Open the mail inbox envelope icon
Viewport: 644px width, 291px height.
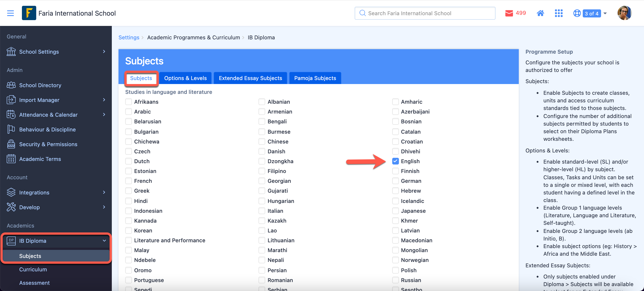tap(509, 13)
